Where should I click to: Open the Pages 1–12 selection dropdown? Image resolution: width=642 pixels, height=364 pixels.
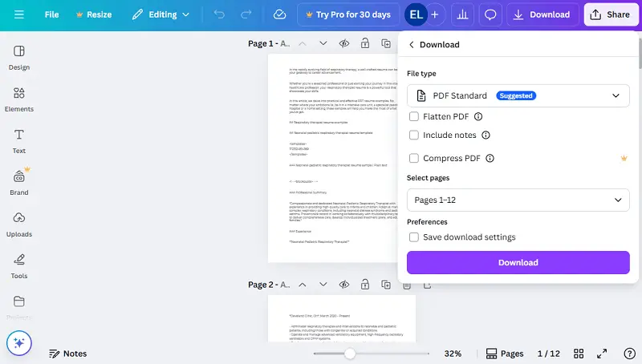518,200
